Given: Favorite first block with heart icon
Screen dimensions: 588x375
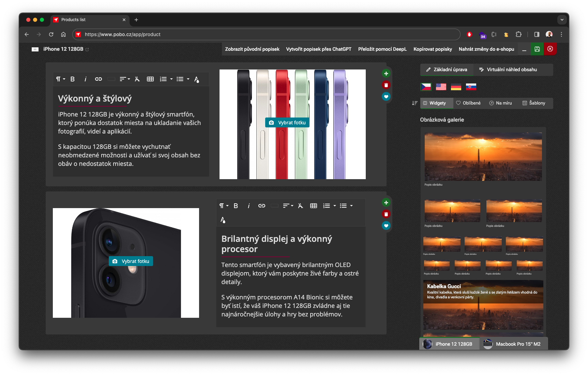Looking at the screenshot, I should click(x=386, y=97).
